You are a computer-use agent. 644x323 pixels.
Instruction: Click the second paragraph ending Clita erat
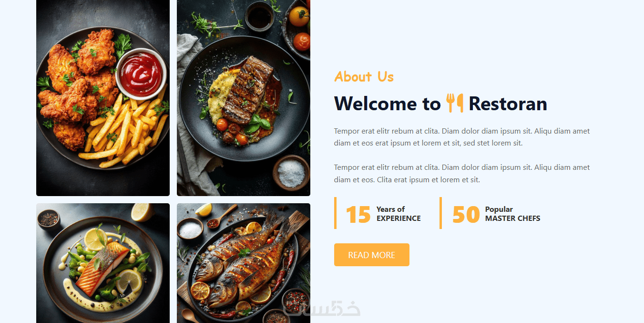coord(462,174)
